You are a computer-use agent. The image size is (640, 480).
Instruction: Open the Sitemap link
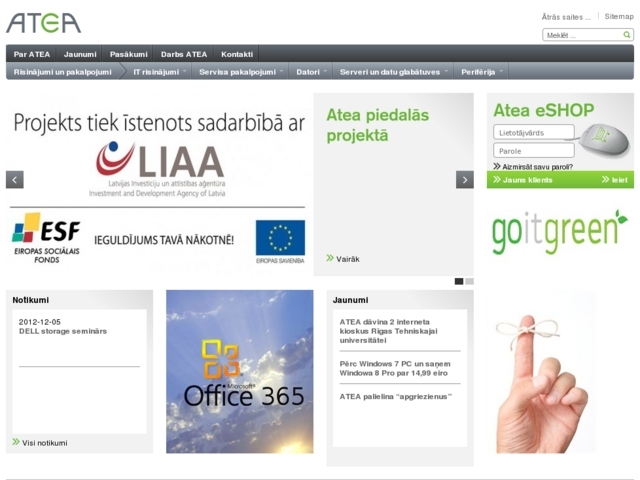[619, 16]
